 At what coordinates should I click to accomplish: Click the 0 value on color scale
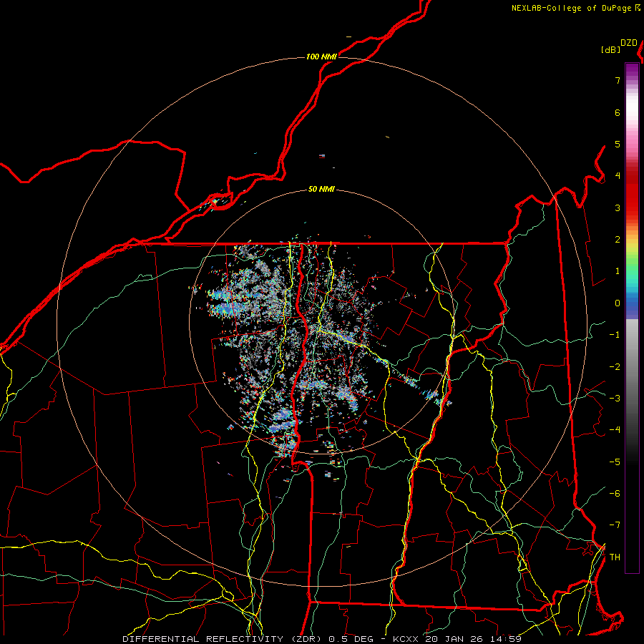point(618,303)
